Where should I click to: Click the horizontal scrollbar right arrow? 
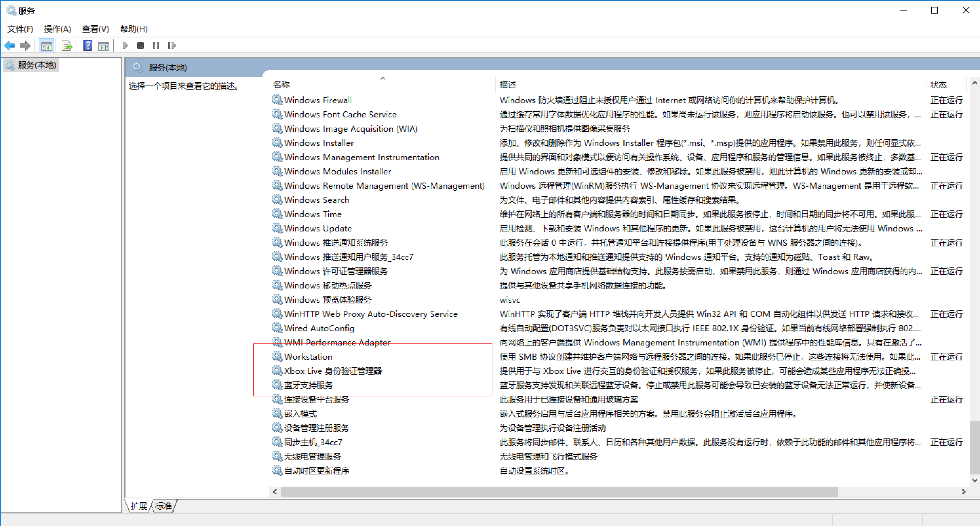point(963,492)
